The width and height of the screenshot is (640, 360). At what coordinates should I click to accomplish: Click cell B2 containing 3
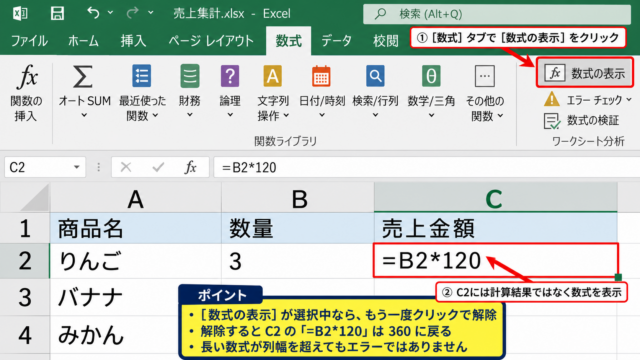[298, 261]
